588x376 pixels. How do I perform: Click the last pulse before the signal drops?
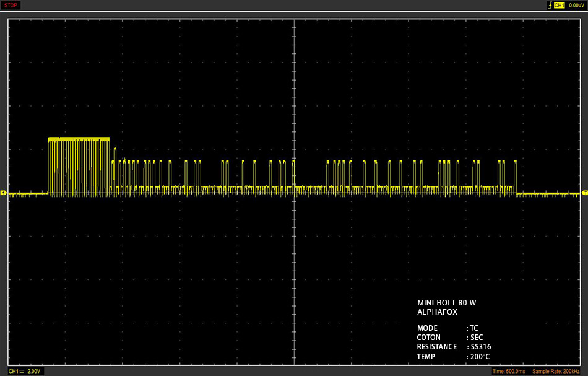(515, 177)
